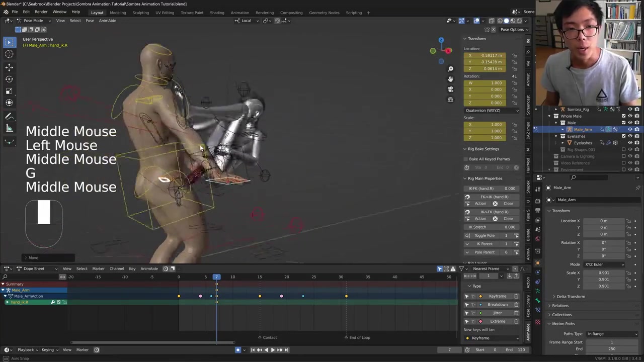Select the Annotate pencil tool
Viewport: 644px width, 362px height.
pos(9,117)
